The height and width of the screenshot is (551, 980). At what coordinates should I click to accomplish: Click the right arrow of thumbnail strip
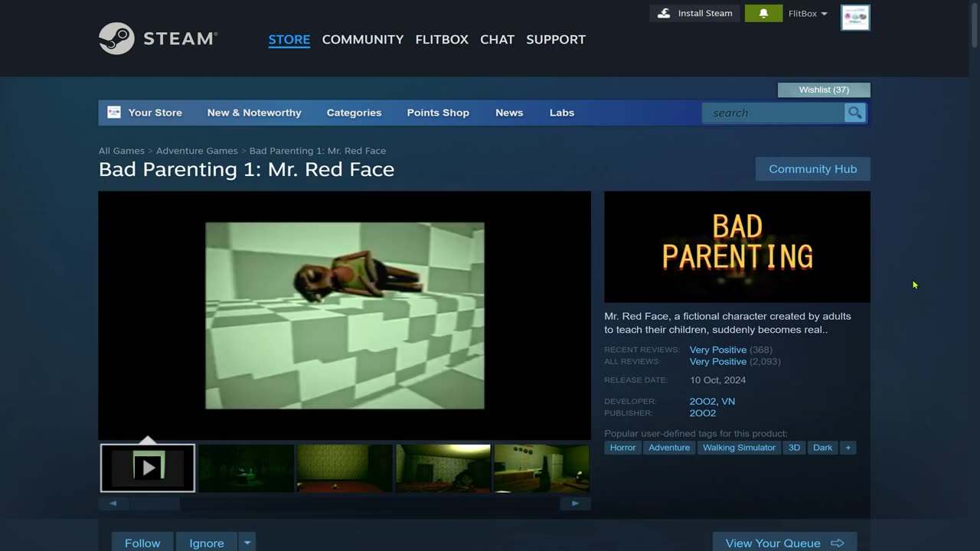click(x=575, y=503)
